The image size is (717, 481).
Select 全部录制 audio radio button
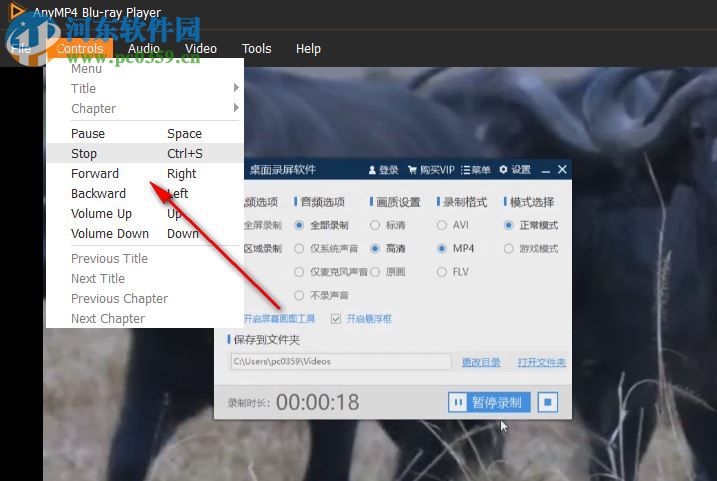pos(299,225)
